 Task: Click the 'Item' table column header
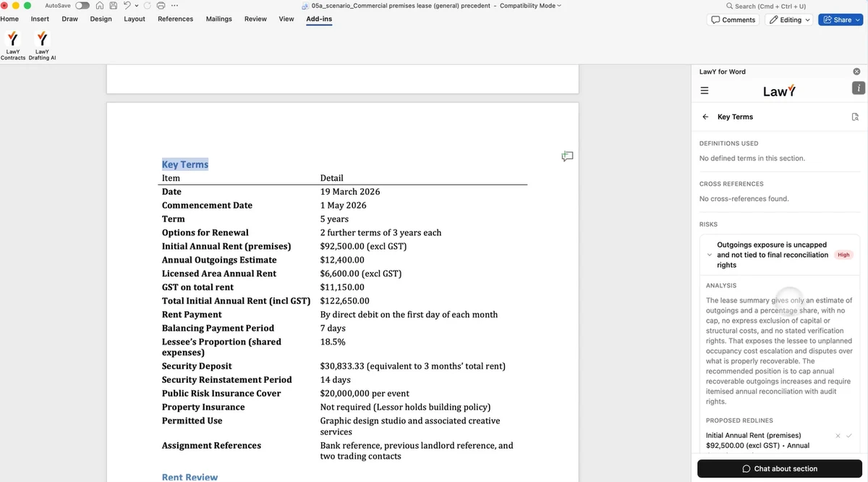pyautogui.click(x=171, y=178)
